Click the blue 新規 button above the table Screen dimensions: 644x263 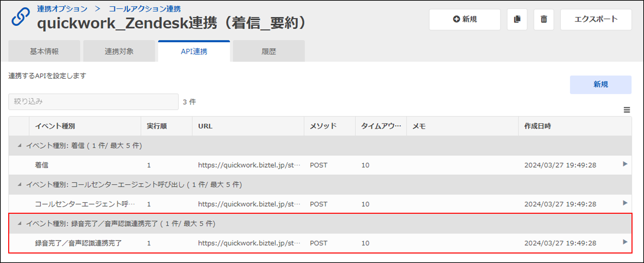pyautogui.click(x=601, y=85)
